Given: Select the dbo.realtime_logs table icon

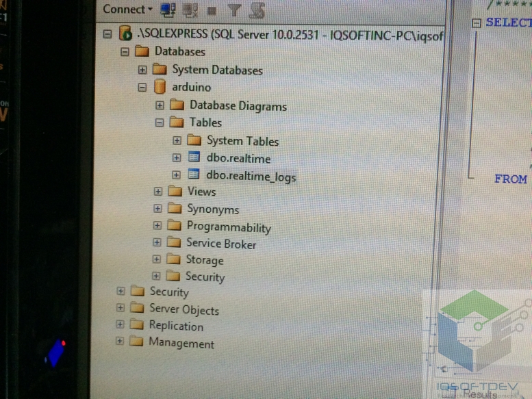Looking at the screenshot, I should (x=194, y=175).
